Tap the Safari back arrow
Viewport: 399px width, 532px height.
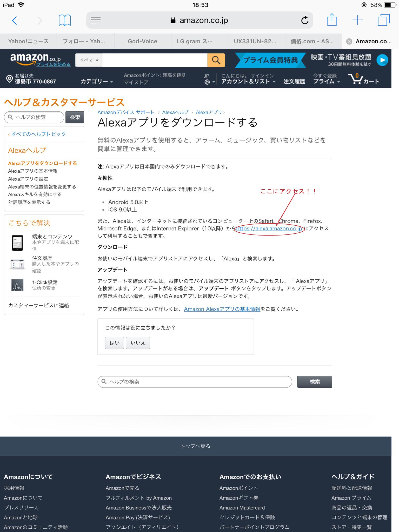(x=15, y=20)
